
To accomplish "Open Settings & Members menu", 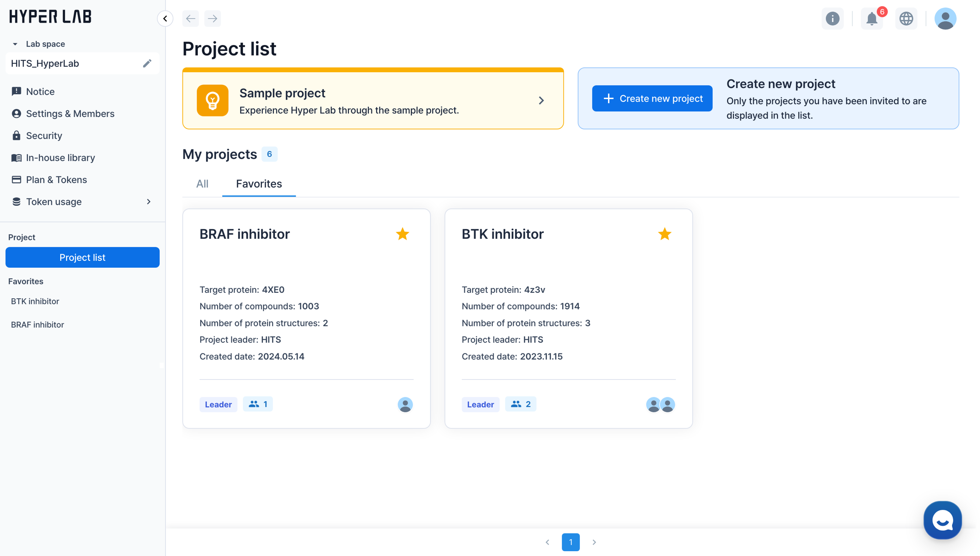I will [x=70, y=113].
